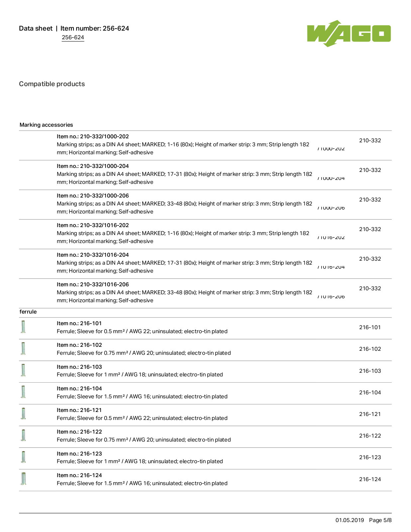
Task: Select text 'Item no.: 216-102'
Action: click(79, 345)
